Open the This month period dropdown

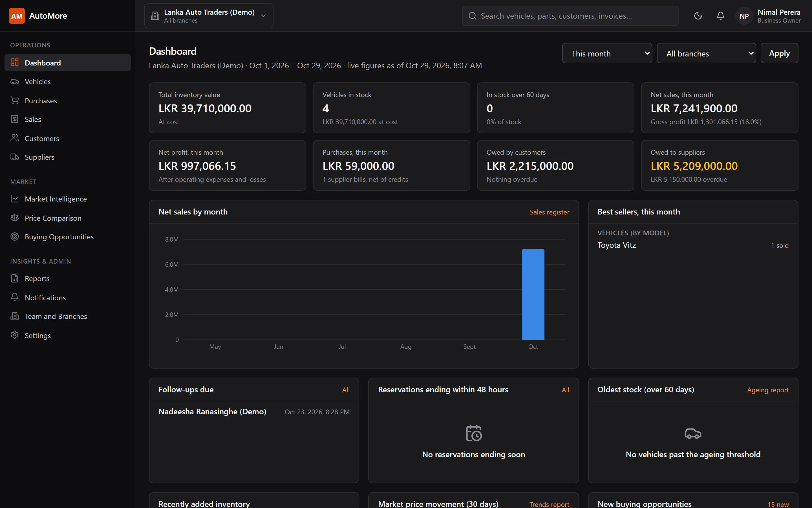[607, 53]
